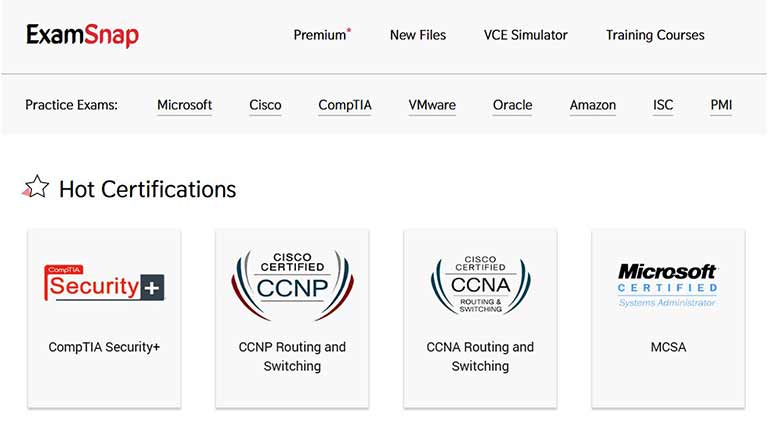Open the CompTIA practice exams link

click(345, 105)
